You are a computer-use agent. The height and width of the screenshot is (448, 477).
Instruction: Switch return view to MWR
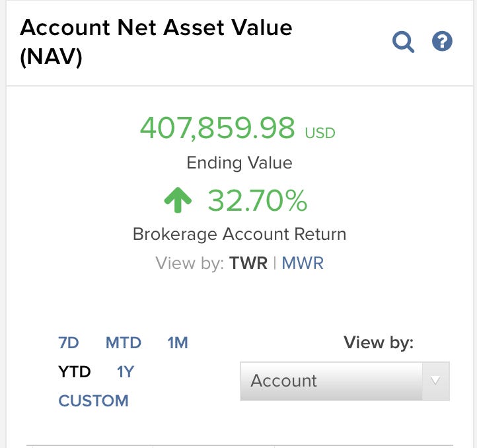click(303, 263)
